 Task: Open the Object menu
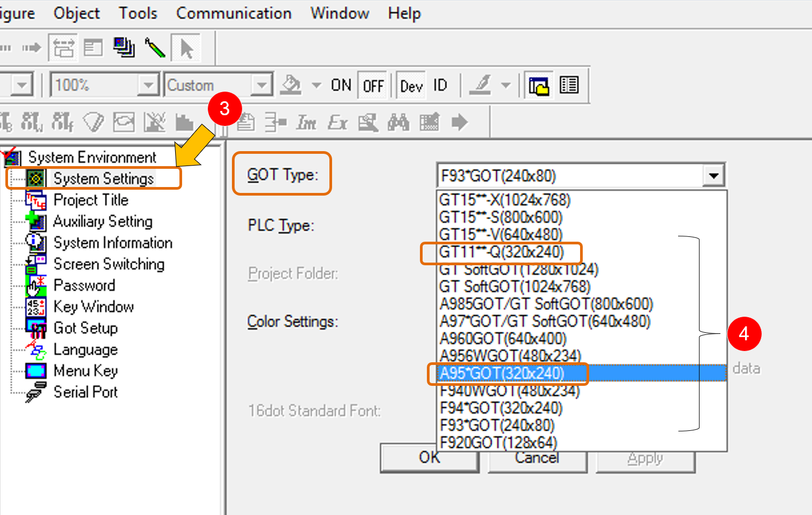(77, 13)
